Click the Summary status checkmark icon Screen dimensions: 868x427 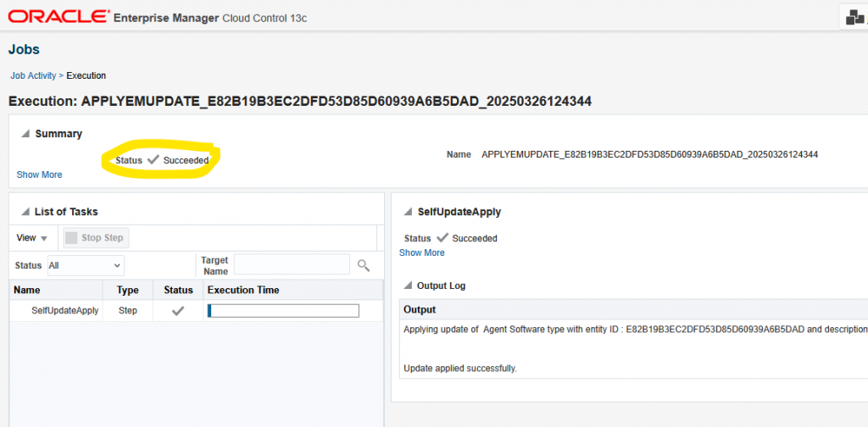tap(153, 159)
